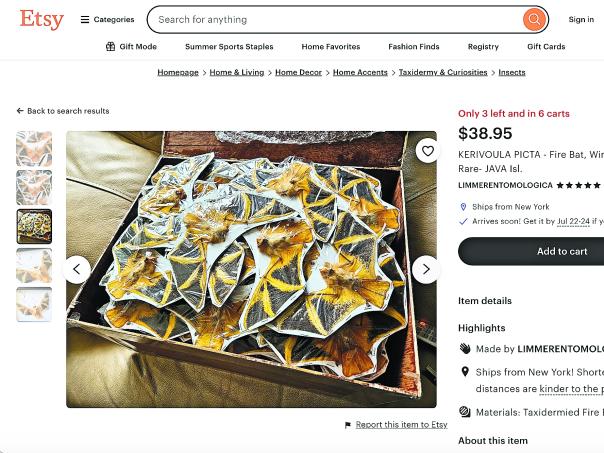Show next product photo arrow

pos(426,269)
